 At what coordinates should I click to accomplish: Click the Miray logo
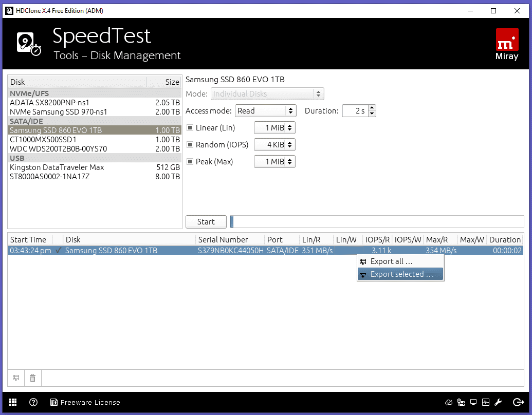tap(507, 44)
